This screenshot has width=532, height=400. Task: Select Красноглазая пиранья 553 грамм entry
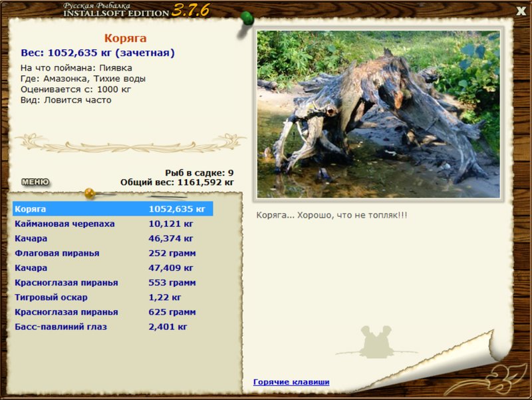pos(113,282)
